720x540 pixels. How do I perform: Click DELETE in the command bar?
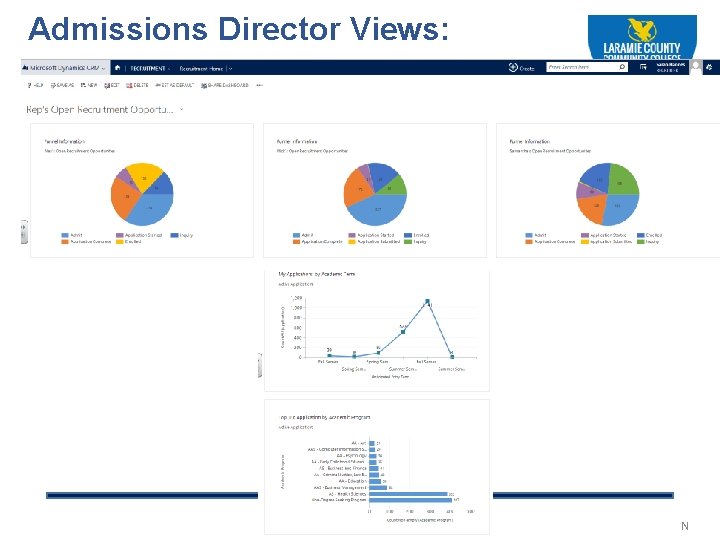click(137, 85)
